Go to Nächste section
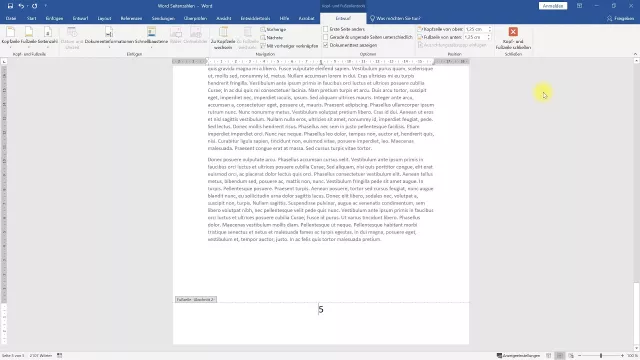Screen dimensions: 640x360 coord(272,38)
